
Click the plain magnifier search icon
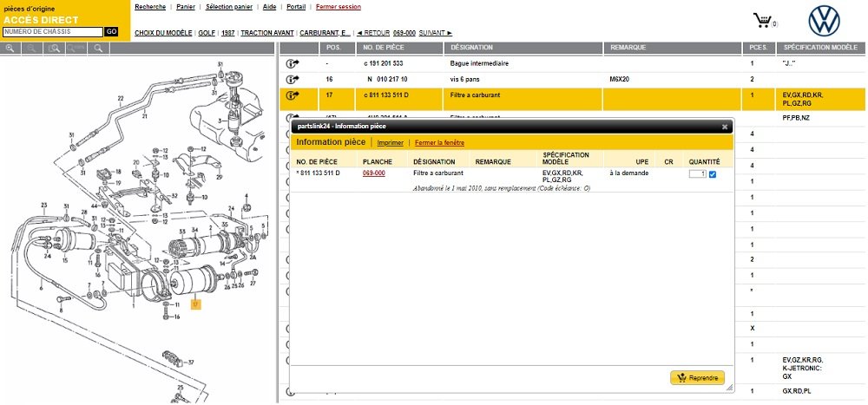point(99,49)
